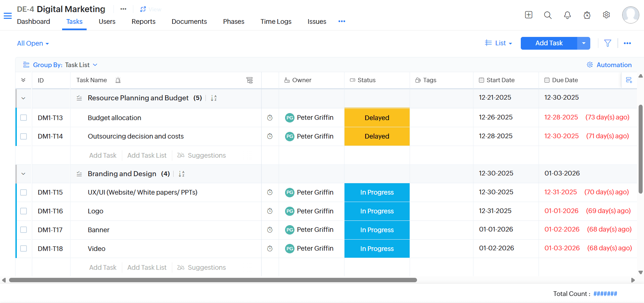Click Peter Griffin's avatar on Banner task
The height and width of the screenshot is (303, 644).
point(289,230)
